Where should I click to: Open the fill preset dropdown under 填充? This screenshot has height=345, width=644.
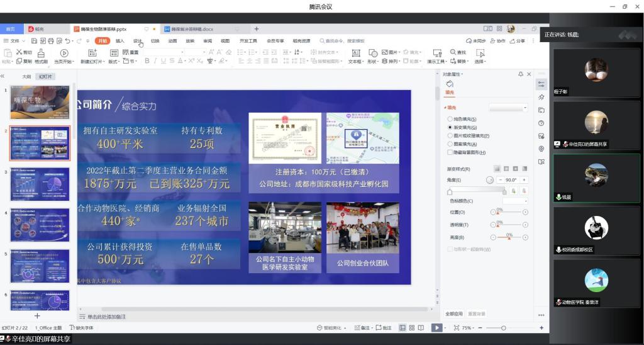pyautogui.click(x=508, y=108)
